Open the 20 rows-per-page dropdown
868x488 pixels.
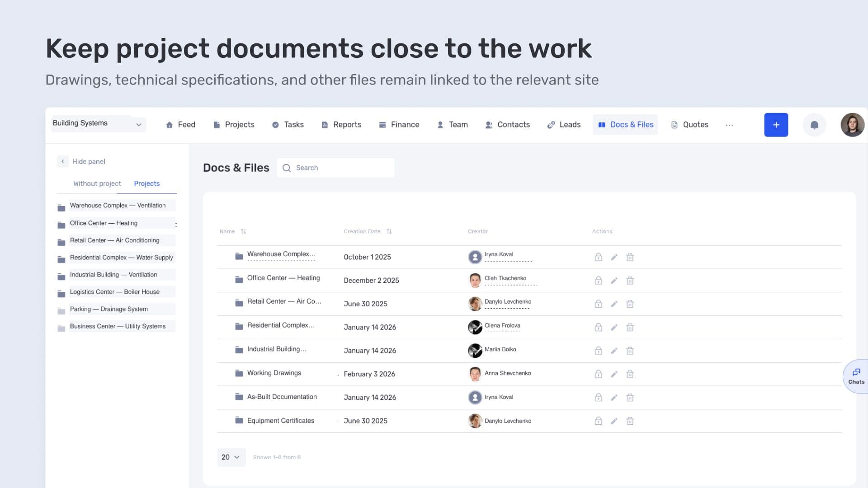click(x=231, y=457)
